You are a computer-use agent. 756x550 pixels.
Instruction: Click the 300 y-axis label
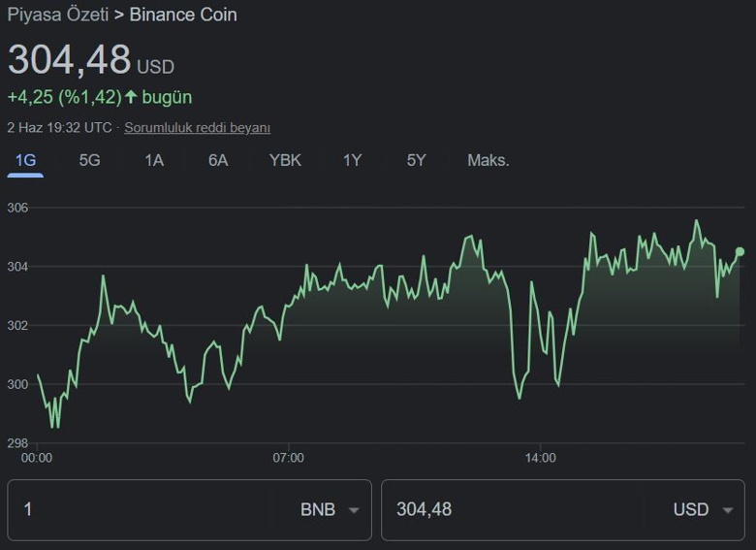[17, 384]
